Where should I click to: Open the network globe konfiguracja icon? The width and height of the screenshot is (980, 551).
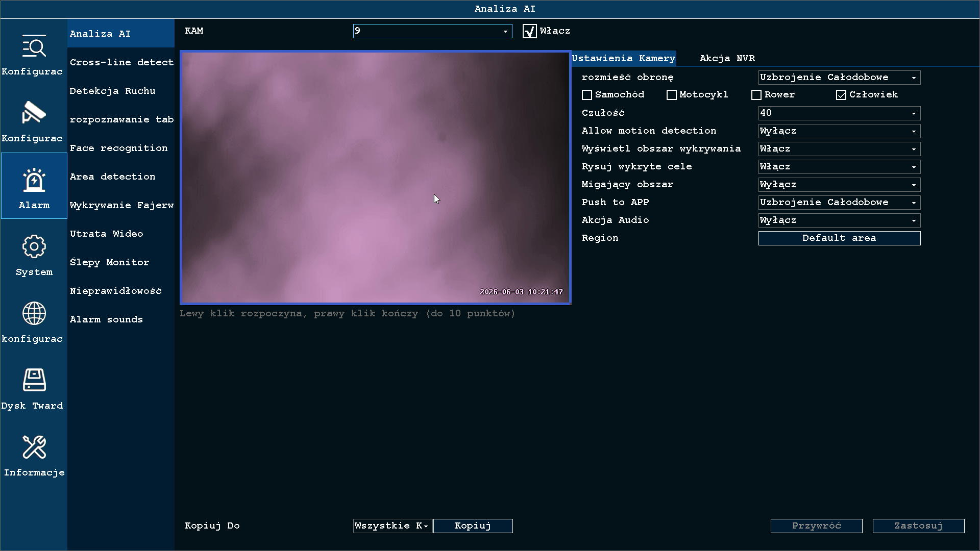click(x=34, y=313)
